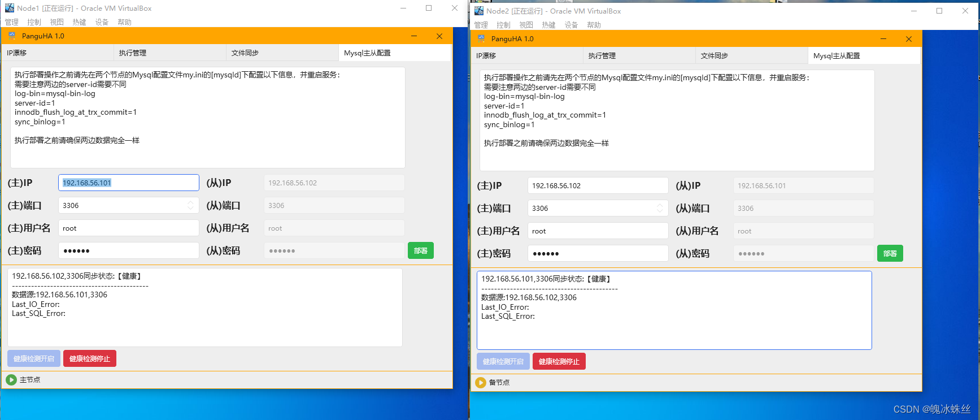Open the 帮助 menu in Node1 window
The width and height of the screenshot is (980, 420).
125,22
